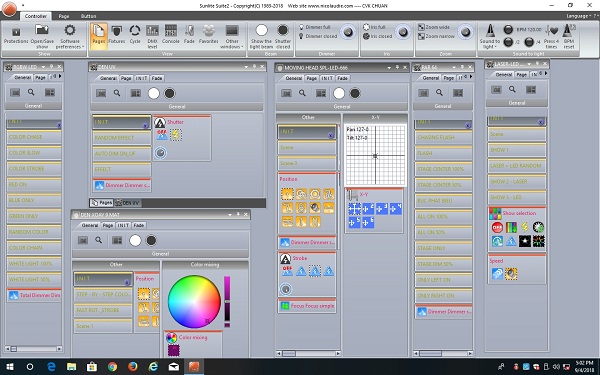600x375 pixels.
Task: Pick a color on the color mixing wheel
Action: [194, 301]
